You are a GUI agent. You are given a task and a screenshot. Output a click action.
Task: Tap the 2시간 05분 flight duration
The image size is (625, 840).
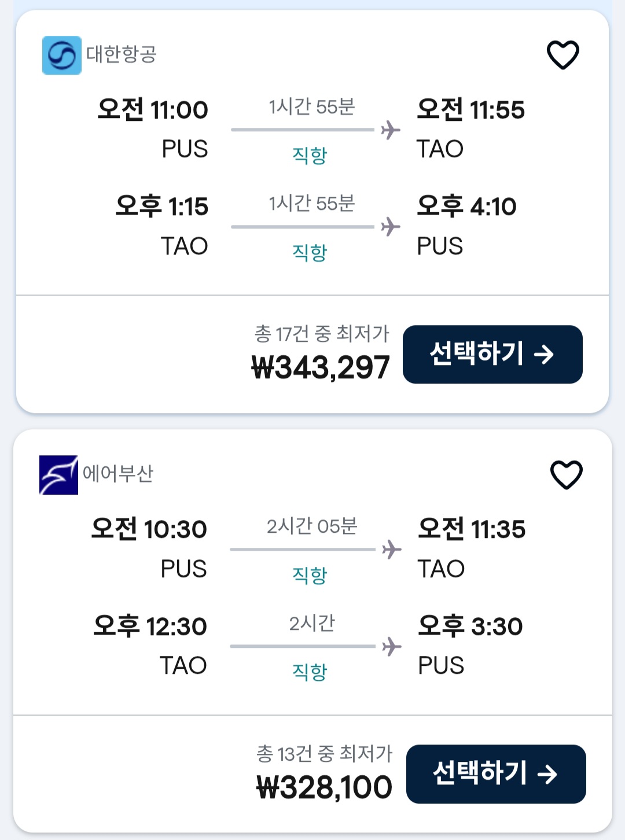312,526
